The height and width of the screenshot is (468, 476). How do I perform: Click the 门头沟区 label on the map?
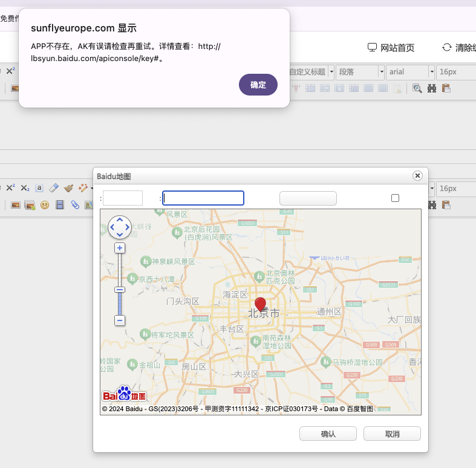(x=183, y=301)
